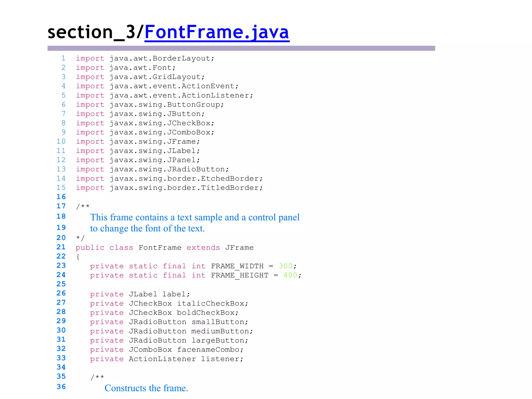Click line number 25
The image size is (532, 399).
[x=61, y=284]
